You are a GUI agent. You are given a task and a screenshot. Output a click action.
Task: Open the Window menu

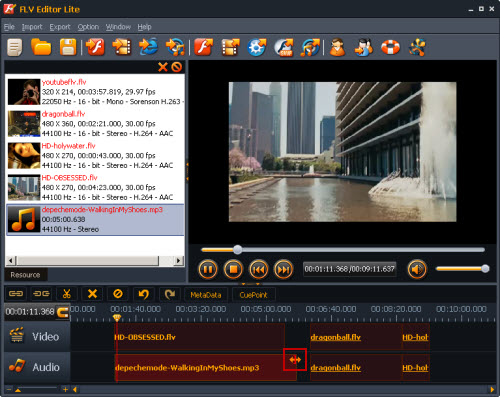(118, 27)
